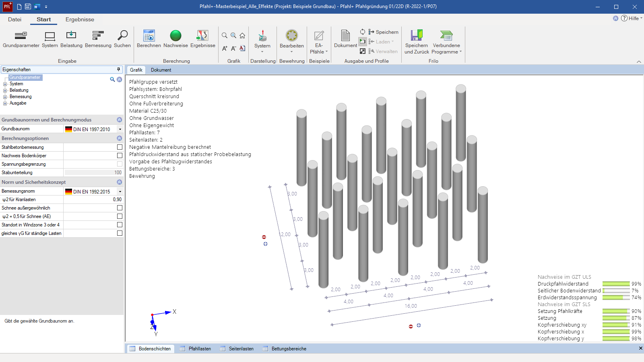
Task: Start calculation with Berechnen icon
Action: pos(149,35)
